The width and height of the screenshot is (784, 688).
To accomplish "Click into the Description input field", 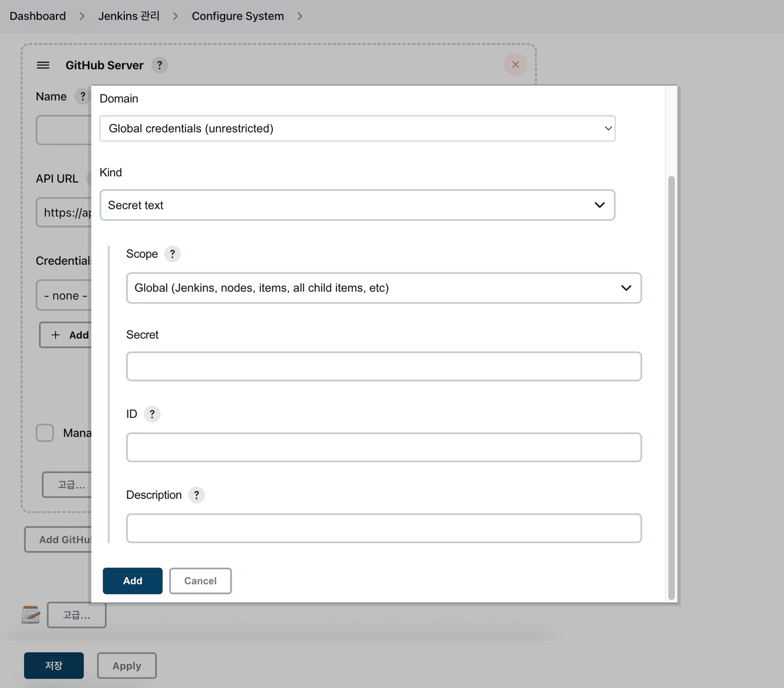I will pos(384,529).
